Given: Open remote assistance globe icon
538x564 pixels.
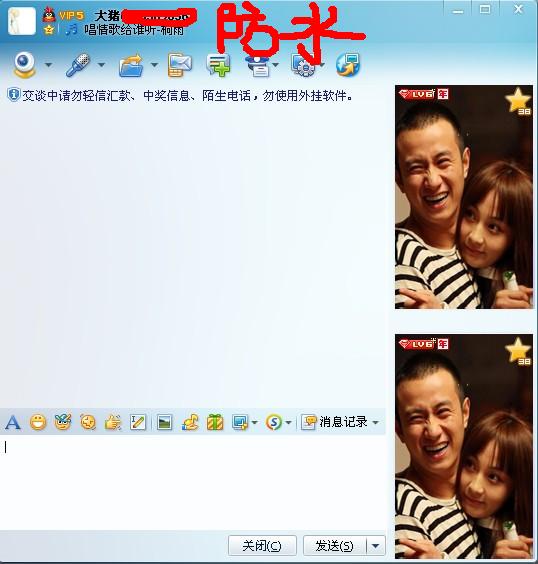Looking at the screenshot, I should (x=348, y=65).
